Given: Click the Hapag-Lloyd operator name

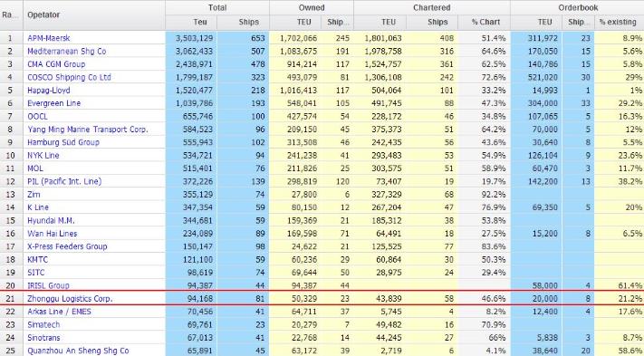Looking at the screenshot, I should pos(49,91).
